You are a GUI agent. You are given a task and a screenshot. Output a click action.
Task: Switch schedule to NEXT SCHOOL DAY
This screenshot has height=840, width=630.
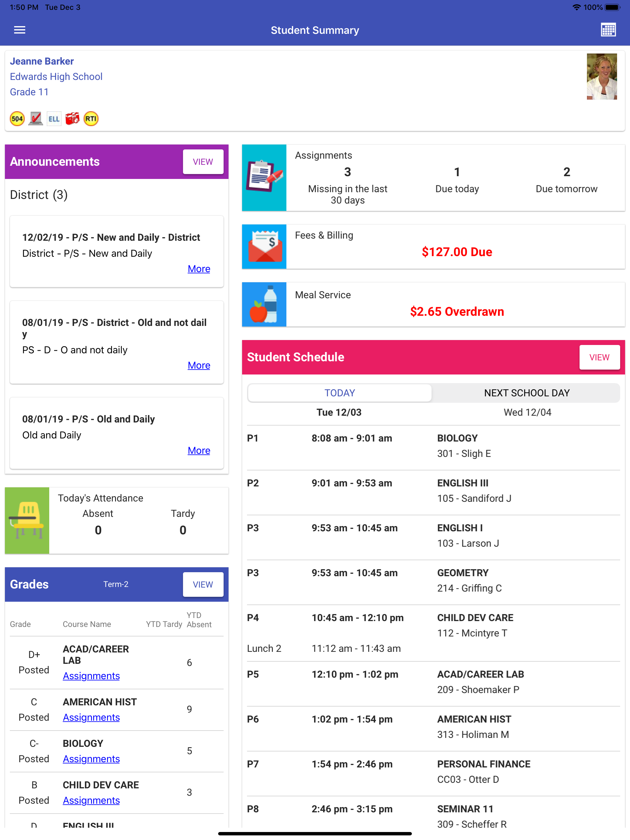(526, 393)
